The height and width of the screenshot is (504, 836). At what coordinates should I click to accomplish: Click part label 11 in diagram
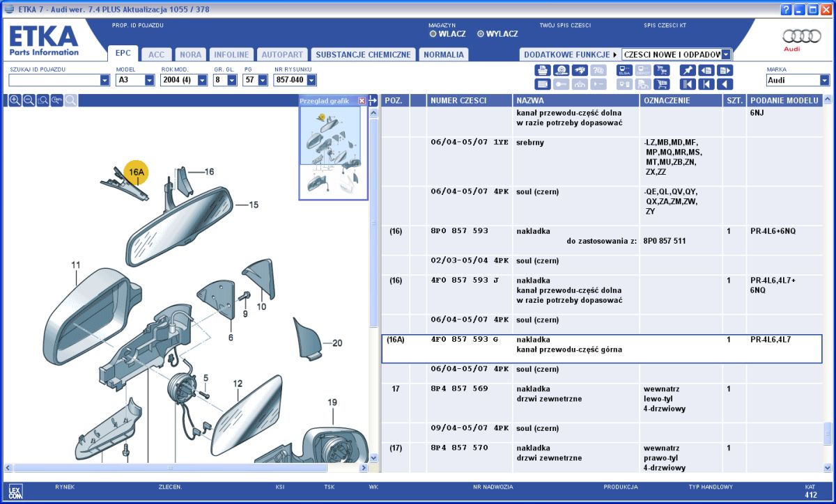coord(75,265)
